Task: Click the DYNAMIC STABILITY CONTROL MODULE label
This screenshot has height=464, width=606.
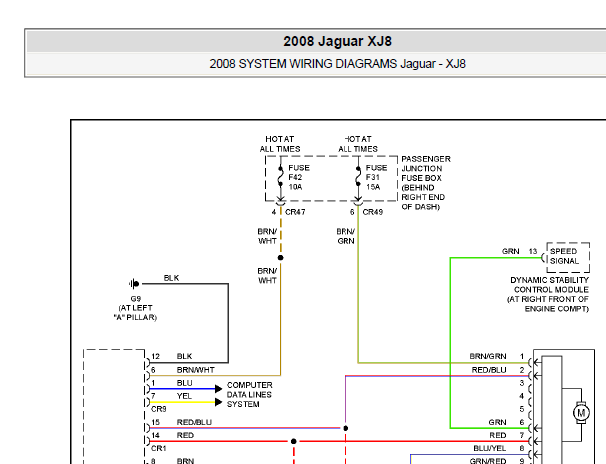Action: point(548,294)
